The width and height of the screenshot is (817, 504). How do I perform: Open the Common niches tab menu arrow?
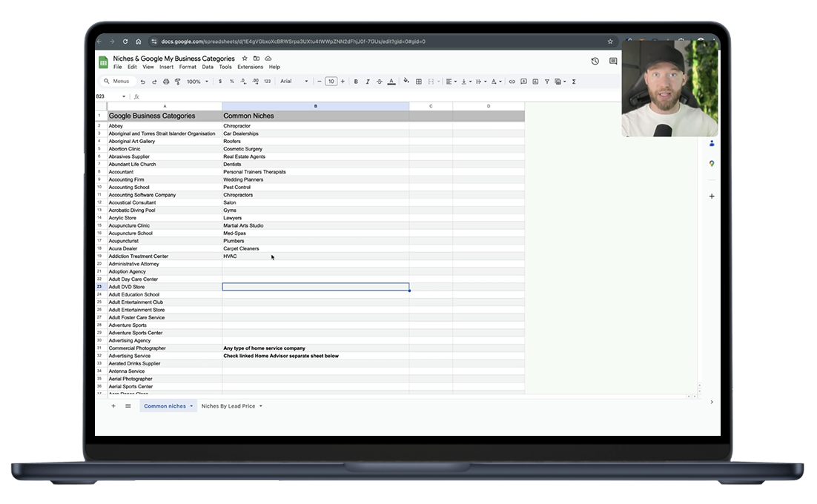[191, 406]
